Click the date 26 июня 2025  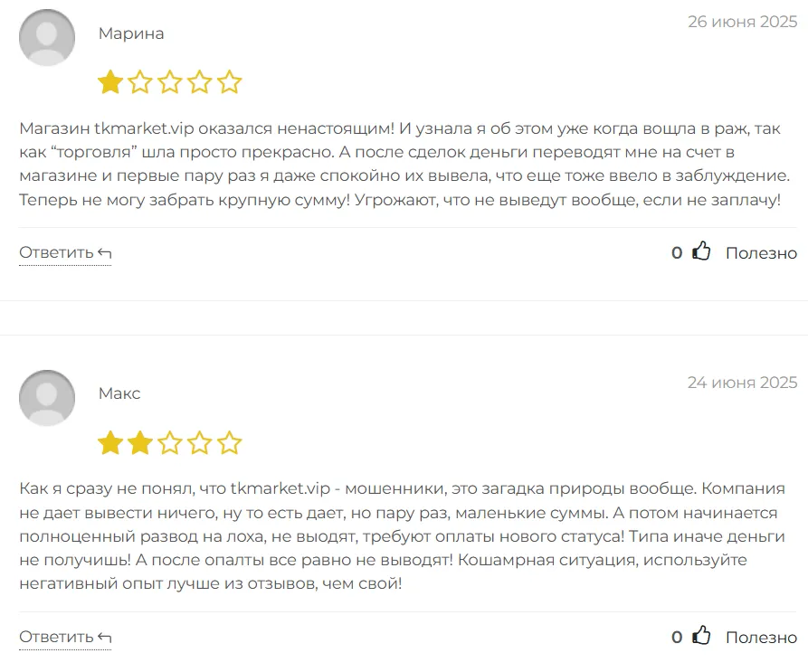742,22
